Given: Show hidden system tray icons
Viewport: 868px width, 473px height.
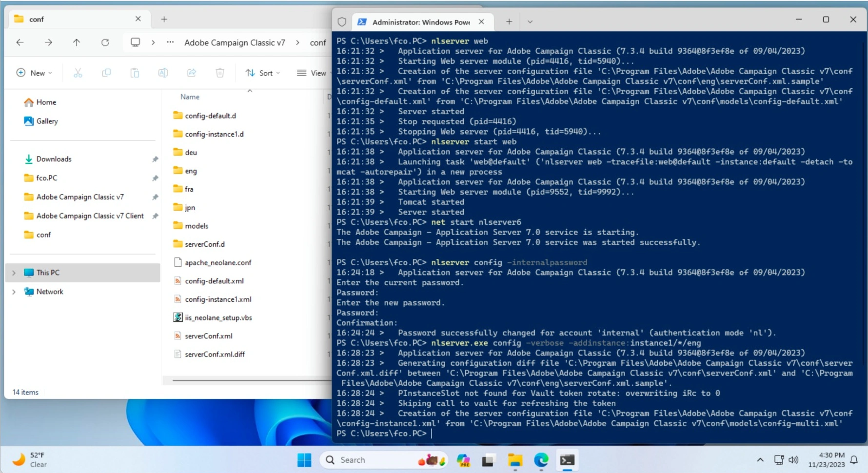Looking at the screenshot, I should [x=760, y=459].
